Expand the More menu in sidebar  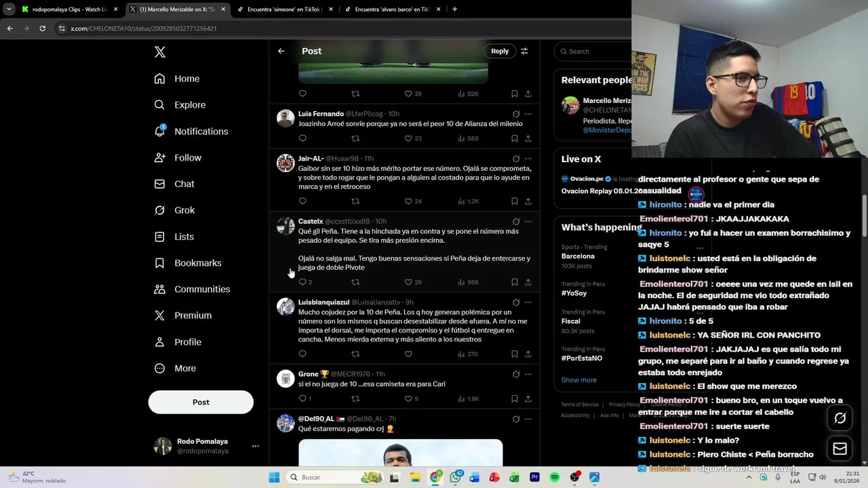click(x=175, y=369)
